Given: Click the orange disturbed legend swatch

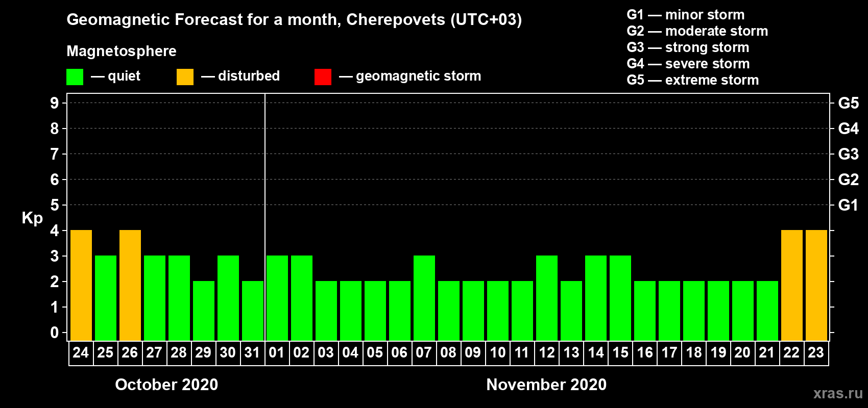Looking at the screenshot, I should click(185, 77).
